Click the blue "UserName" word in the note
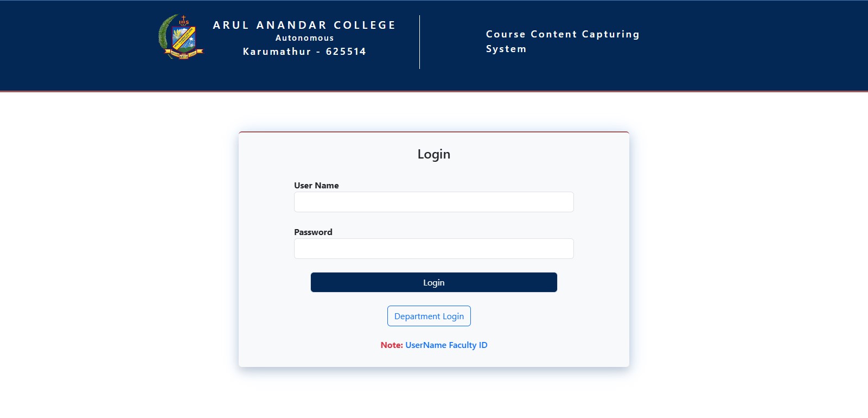This screenshot has height=418, width=868. (x=426, y=345)
